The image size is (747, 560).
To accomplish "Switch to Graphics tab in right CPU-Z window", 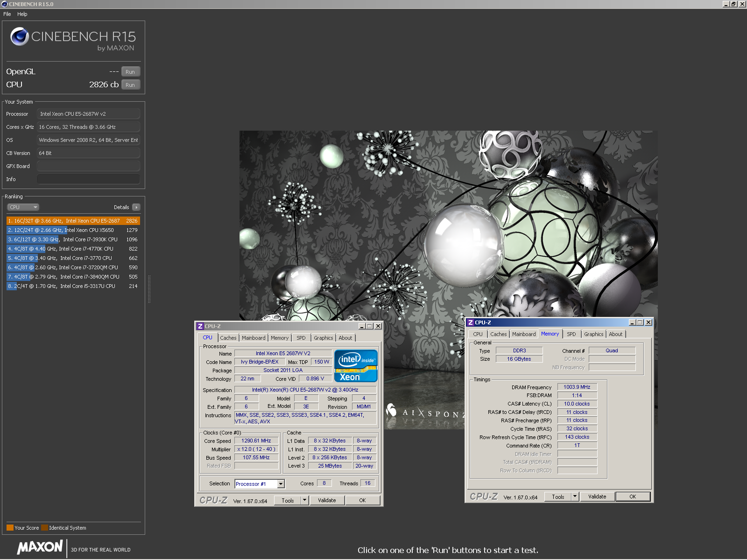I will (593, 334).
